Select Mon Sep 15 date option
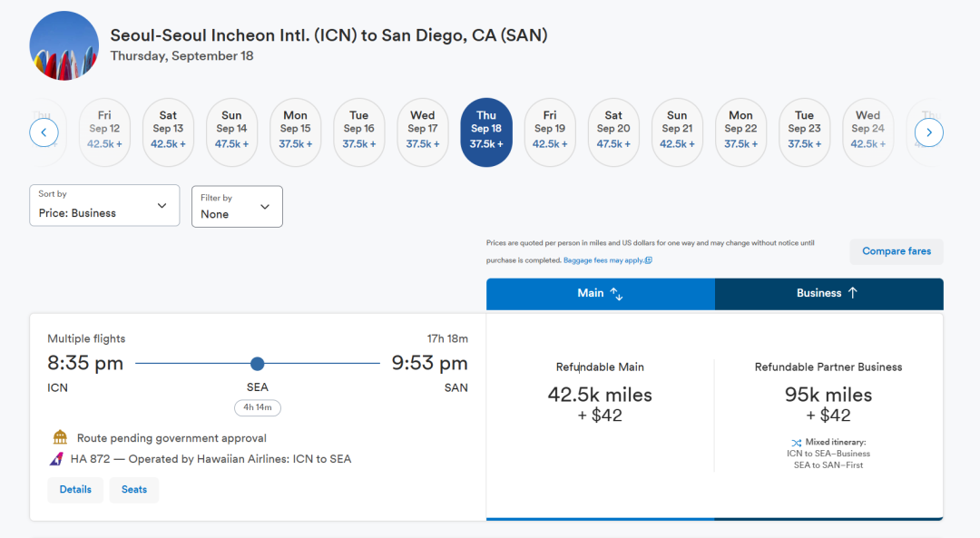 click(295, 132)
